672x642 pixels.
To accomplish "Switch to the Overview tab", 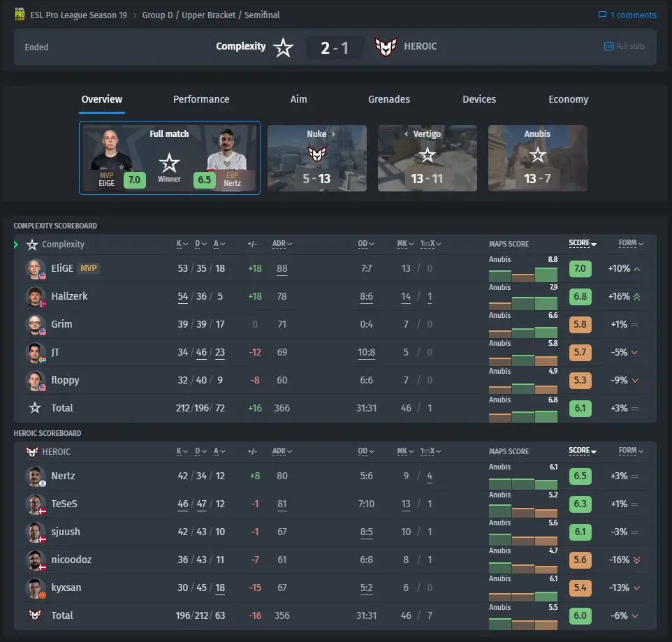I will pyautogui.click(x=102, y=99).
